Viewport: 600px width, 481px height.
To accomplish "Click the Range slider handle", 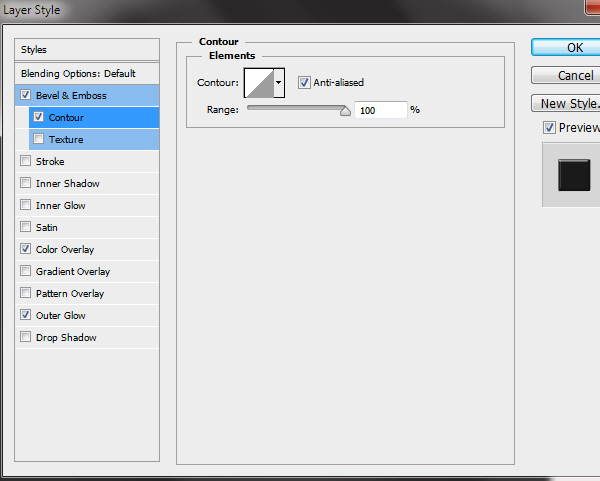I will pyautogui.click(x=345, y=111).
